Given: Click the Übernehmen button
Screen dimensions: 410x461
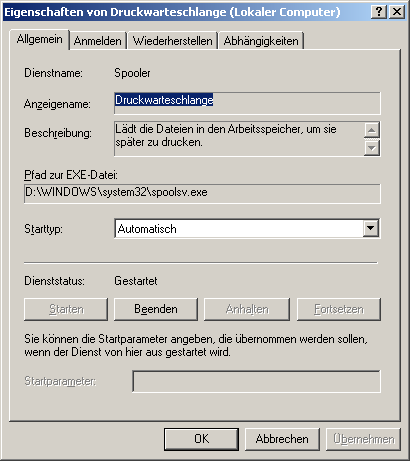Looking at the screenshot, I should pos(363,439).
